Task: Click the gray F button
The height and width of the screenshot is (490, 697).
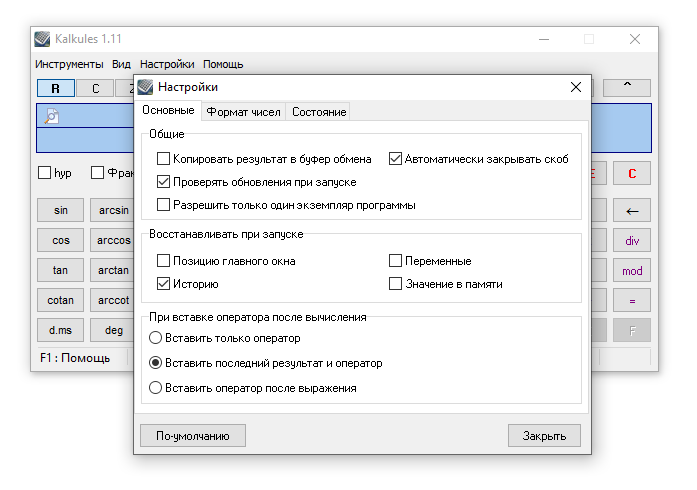Action: (632, 330)
